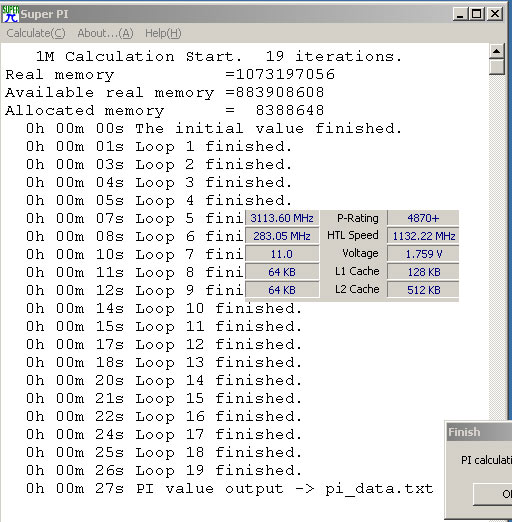
Task: Click the Allocated memory = 8388648 line
Action: (x=165, y=111)
